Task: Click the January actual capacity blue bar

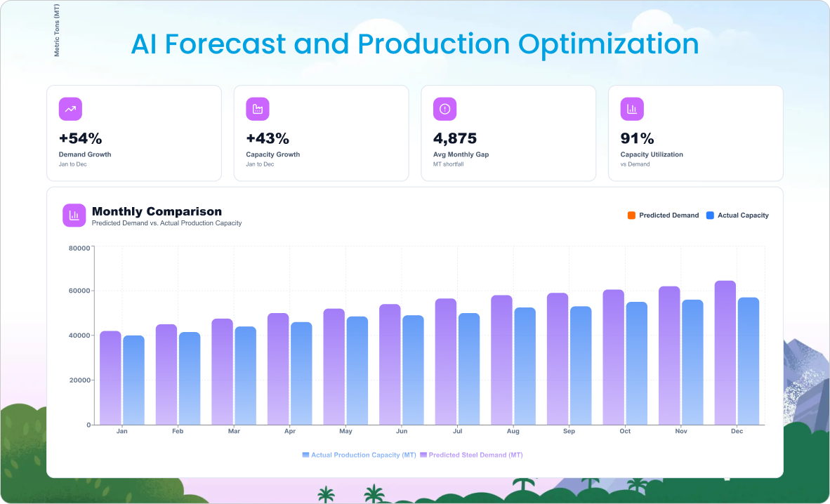Action: pyautogui.click(x=133, y=380)
